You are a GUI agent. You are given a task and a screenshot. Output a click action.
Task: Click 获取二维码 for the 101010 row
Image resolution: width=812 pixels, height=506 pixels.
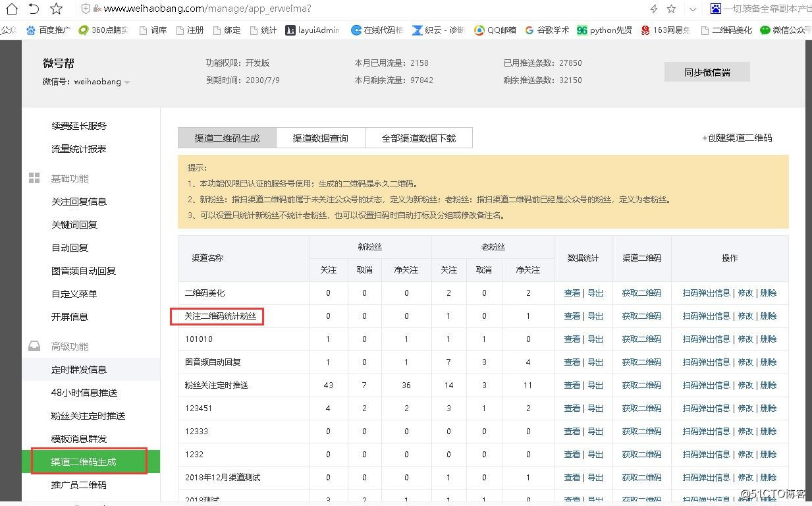641,339
